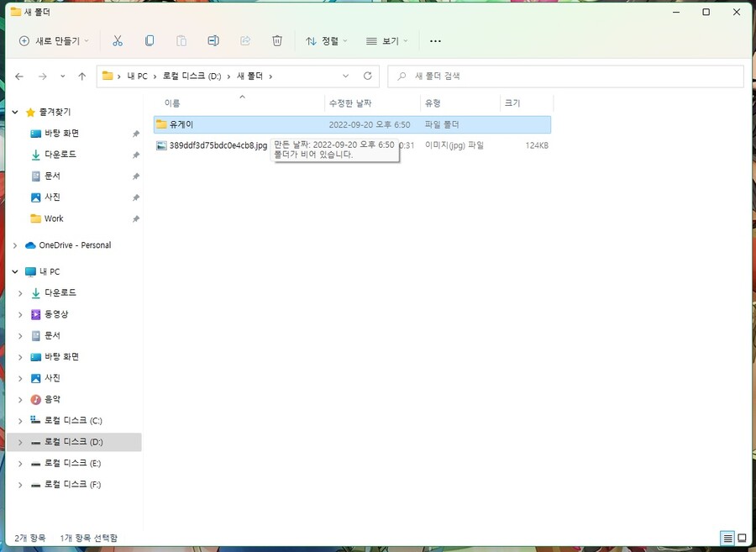The image size is (756, 552).
Task: Open the See more (...) menu
Action: point(435,40)
